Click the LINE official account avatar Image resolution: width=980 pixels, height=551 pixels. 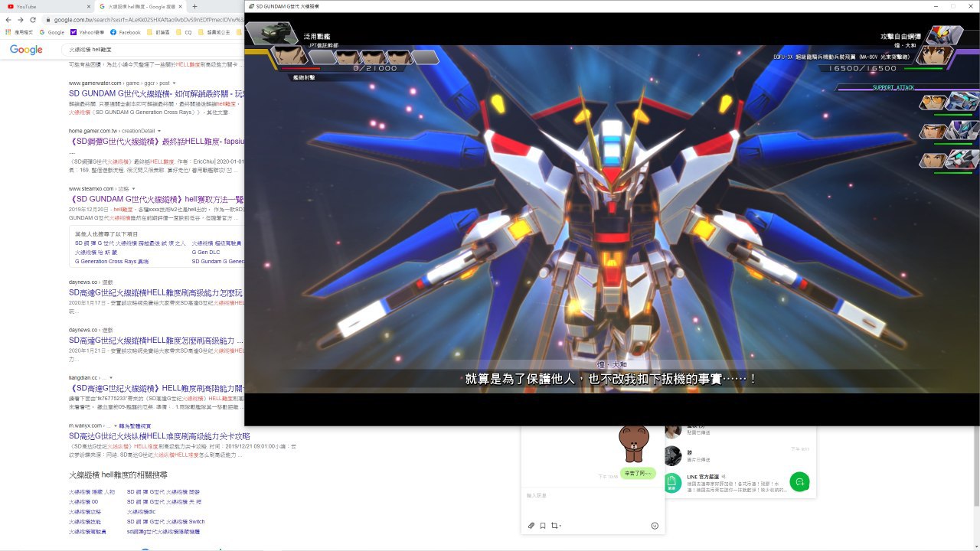tap(672, 483)
